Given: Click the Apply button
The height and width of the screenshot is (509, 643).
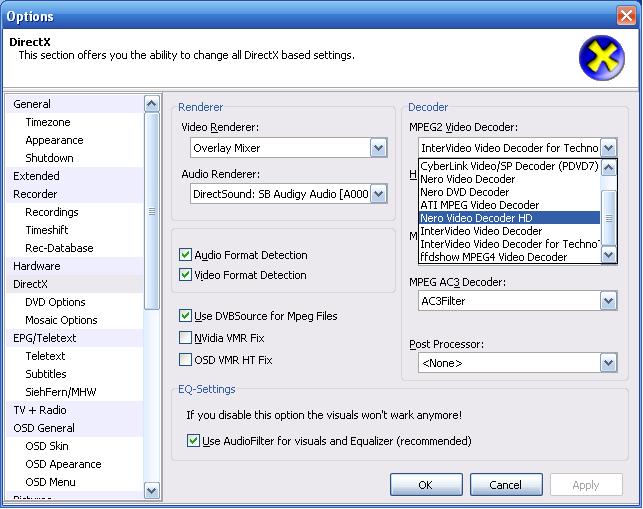Looking at the screenshot, I should [586, 485].
